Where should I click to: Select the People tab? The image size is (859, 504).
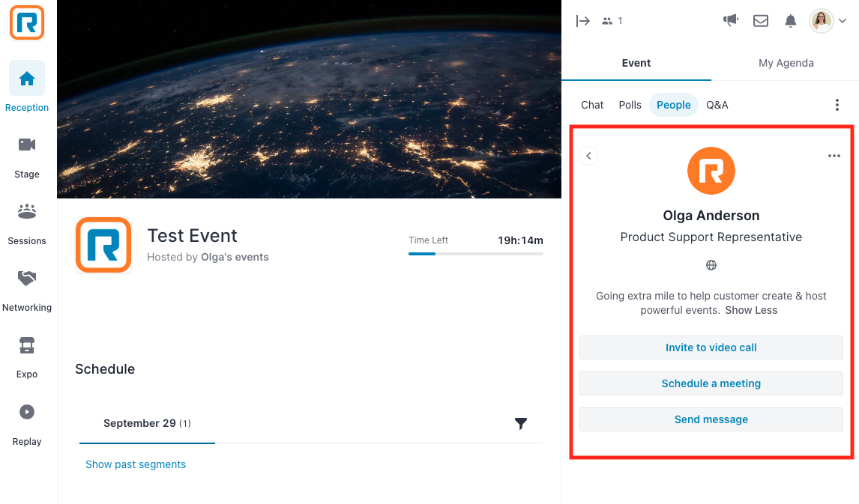click(674, 105)
